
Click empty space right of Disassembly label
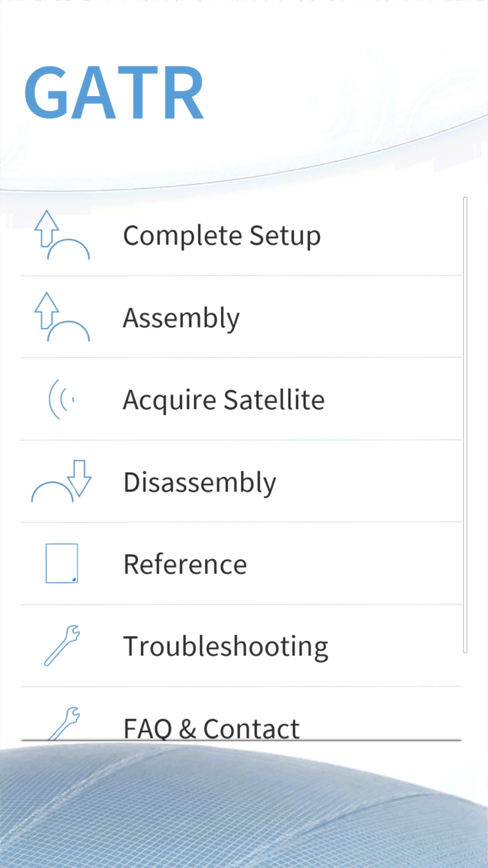click(x=369, y=482)
